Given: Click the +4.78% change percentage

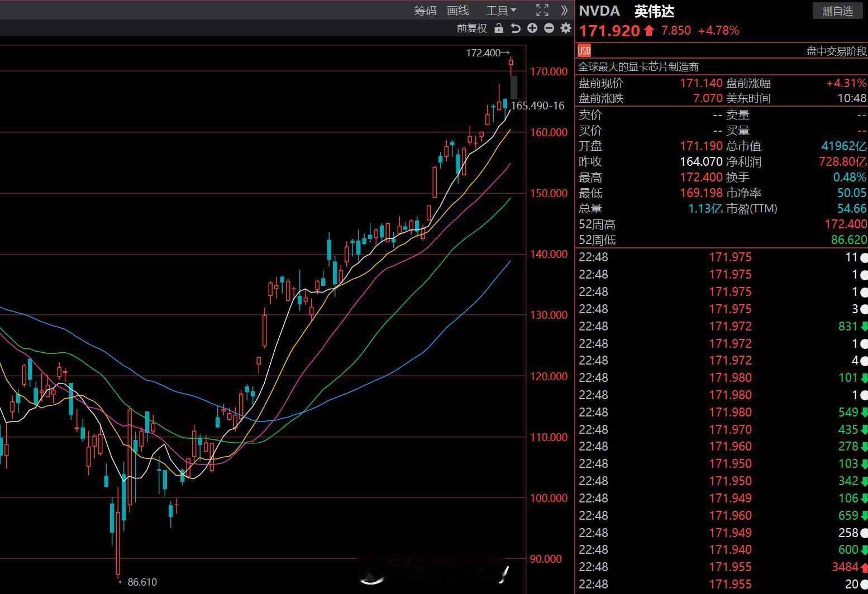Looking at the screenshot, I should pyautogui.click(x=719, y=31).
